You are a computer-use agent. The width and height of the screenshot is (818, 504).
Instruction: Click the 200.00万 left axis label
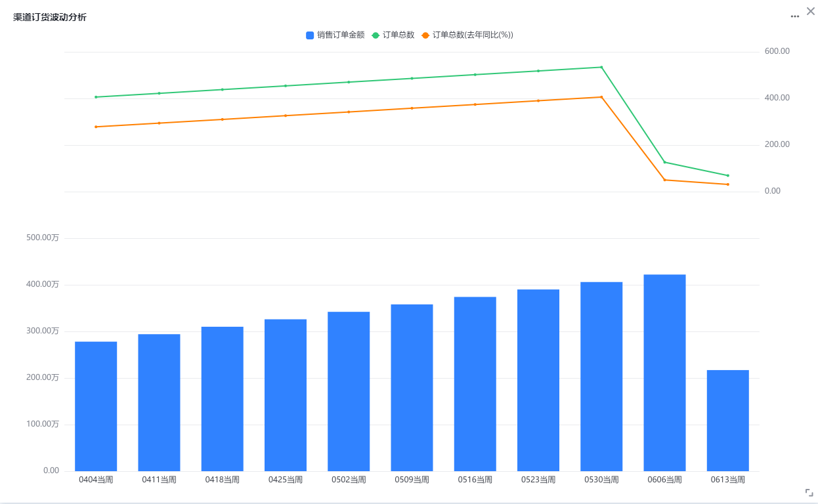[x=43, y=378]
